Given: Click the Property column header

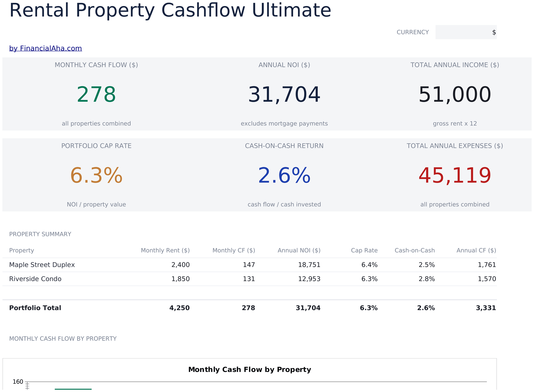Looking at the screenshot, I should 21,251.
